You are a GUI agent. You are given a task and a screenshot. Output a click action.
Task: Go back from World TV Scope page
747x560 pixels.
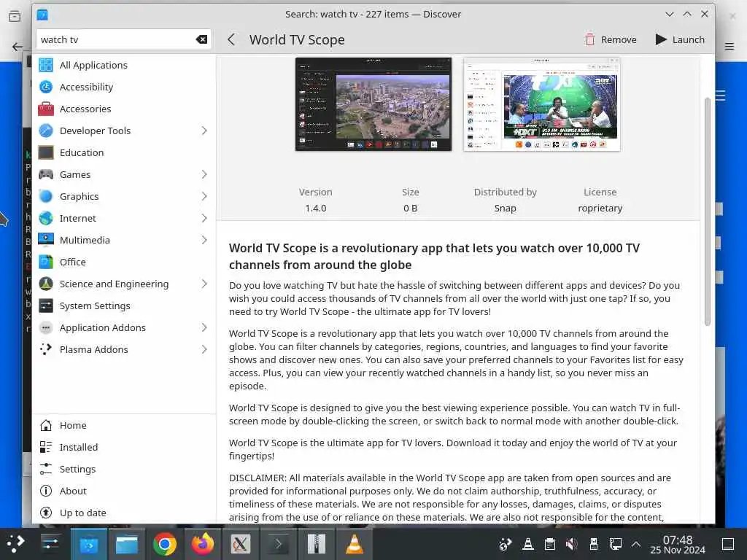[x=231, y=39]
